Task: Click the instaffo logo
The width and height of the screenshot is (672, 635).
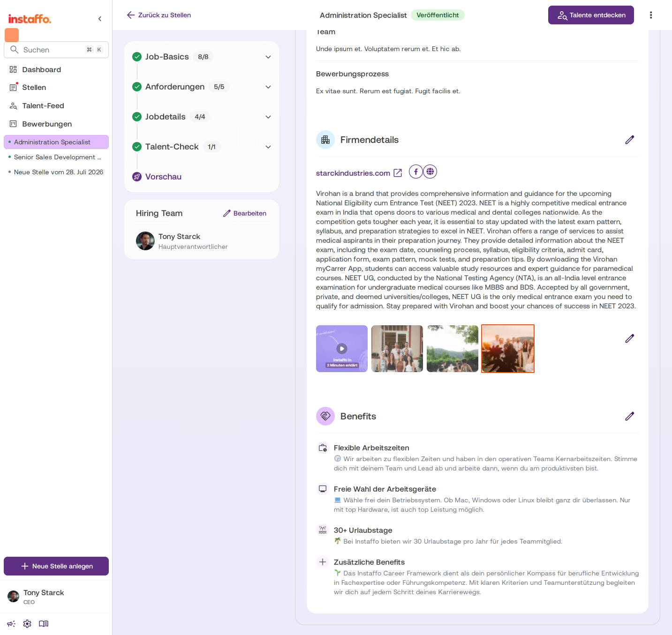Action: [30, 19]
